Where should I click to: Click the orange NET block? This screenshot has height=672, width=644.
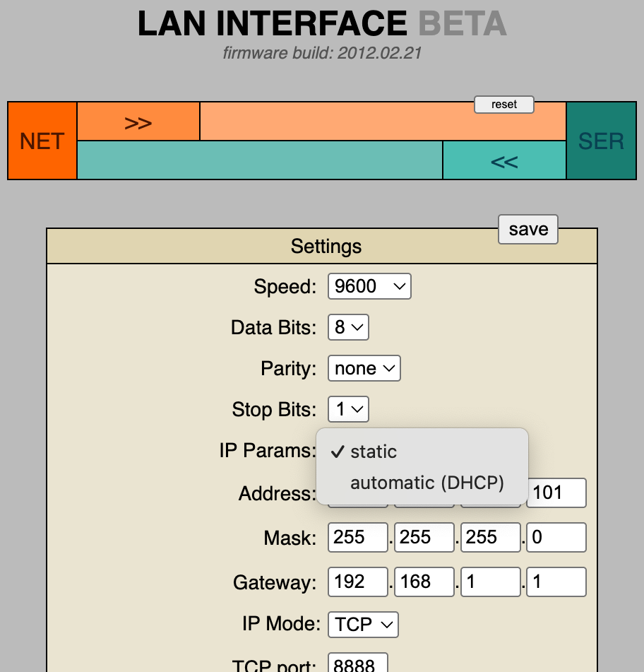pos(42,141)
